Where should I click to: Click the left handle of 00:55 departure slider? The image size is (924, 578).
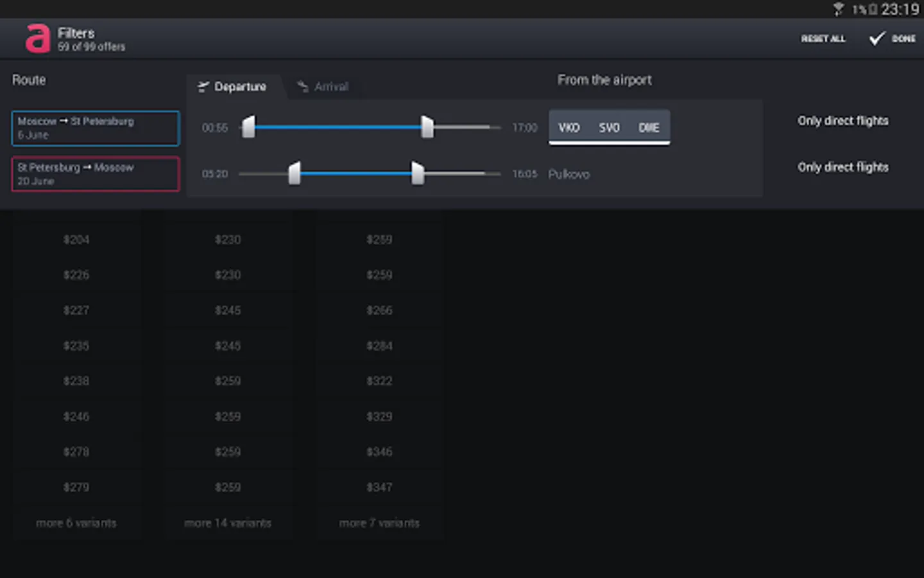(249, 127)
